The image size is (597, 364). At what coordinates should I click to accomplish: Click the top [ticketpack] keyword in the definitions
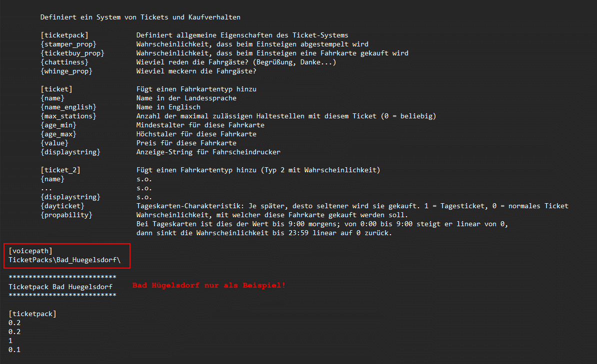pos(64,35)
